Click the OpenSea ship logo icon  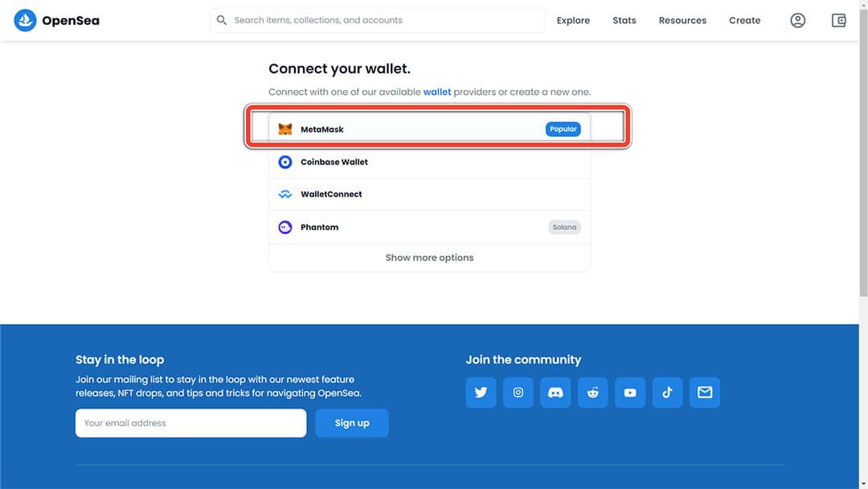[25, 20]
